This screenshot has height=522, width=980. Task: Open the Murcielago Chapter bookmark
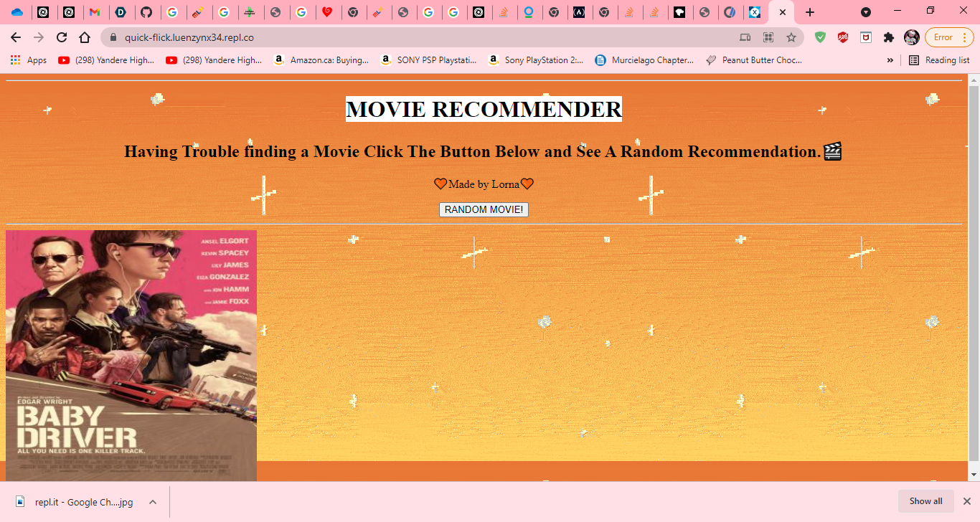(644, 60)
